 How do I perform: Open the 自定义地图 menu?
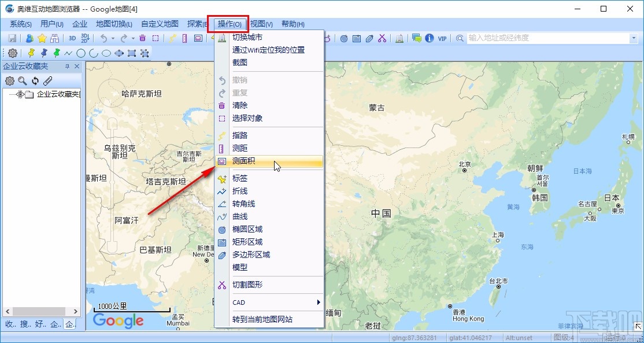click(160, 24)
